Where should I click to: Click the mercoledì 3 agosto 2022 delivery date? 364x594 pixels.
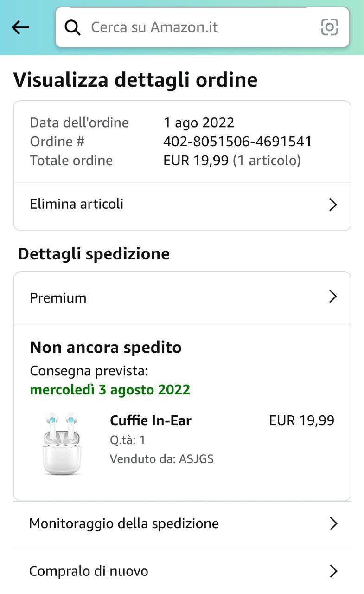click(x=110, y=389)
